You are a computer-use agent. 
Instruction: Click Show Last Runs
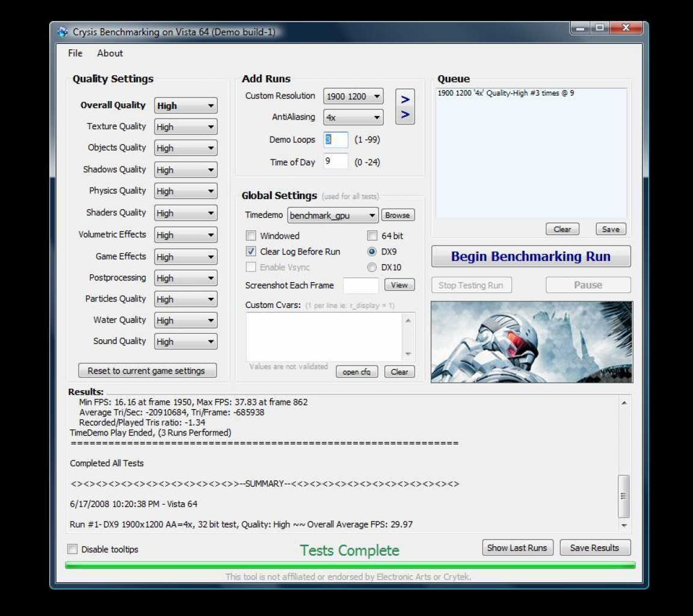517,548
